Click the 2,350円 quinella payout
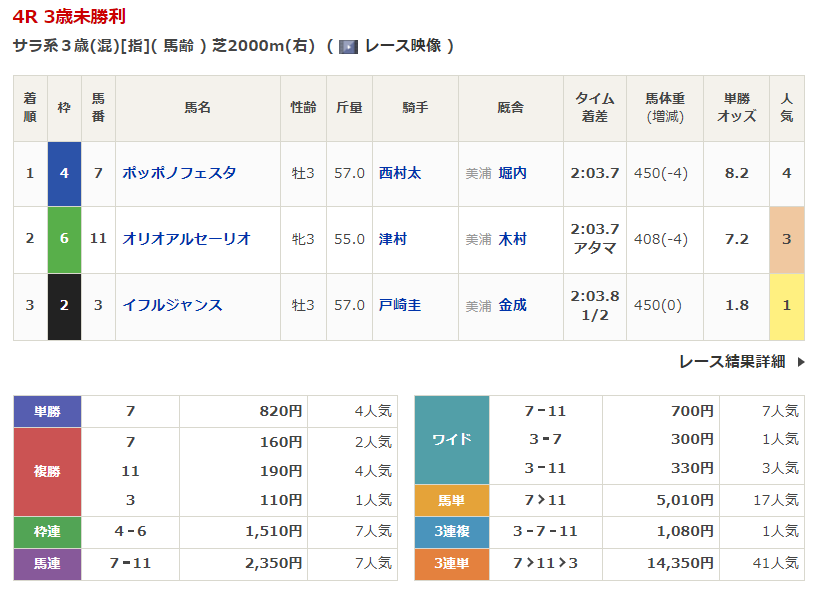The width and height of the screenshot is (818, 590). (x=274, y=564)
